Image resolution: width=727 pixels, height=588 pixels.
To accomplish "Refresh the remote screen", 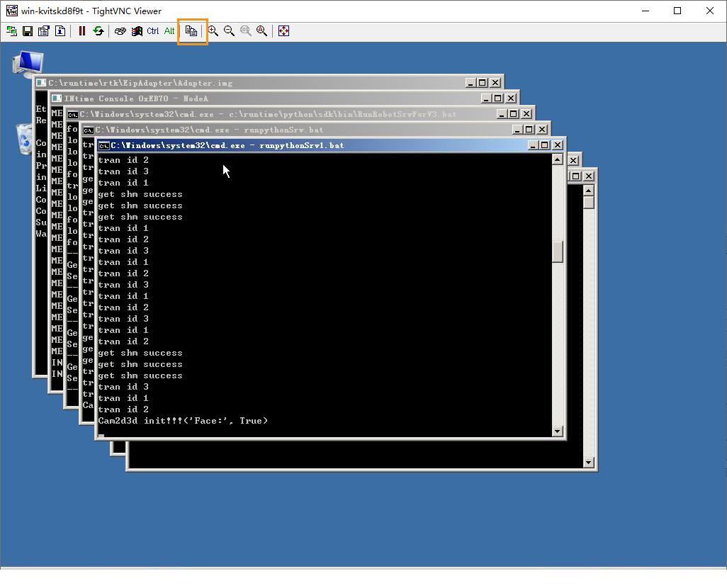I will tap(98, 31).
